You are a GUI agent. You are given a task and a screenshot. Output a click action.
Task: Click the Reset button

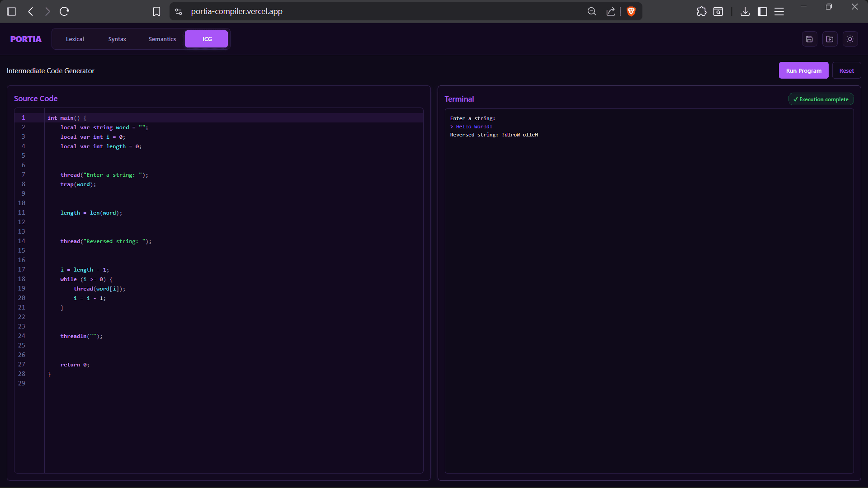click(x=847, y=70)
